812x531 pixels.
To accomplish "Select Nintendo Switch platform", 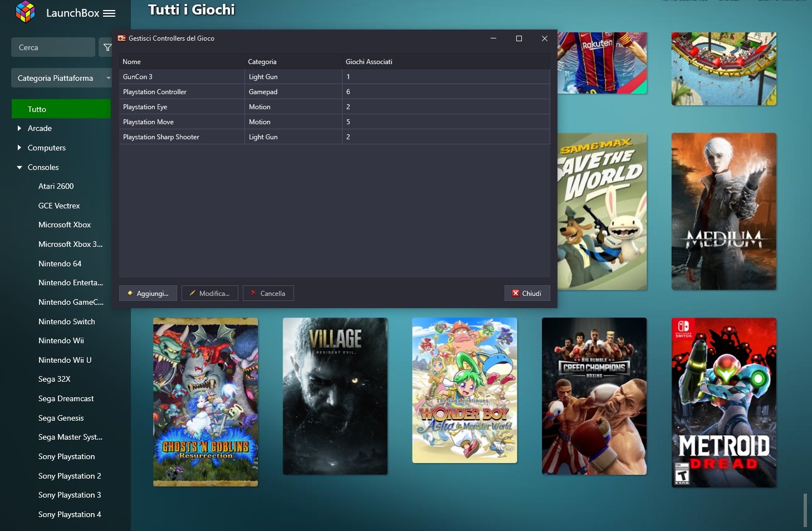I will point(67,321).
